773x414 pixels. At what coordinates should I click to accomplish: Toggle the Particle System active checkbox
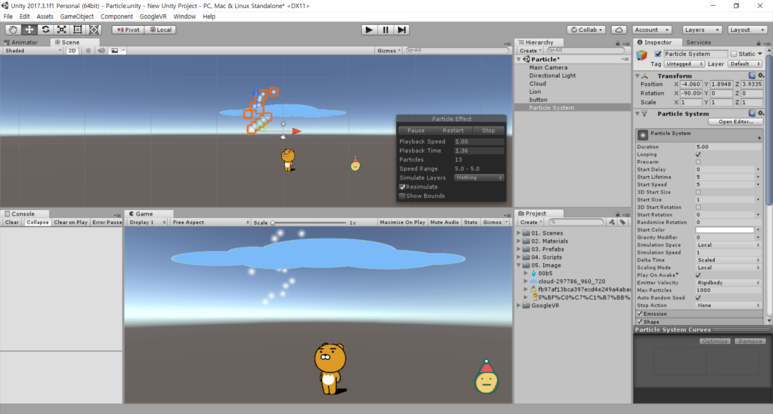point(658,54)
